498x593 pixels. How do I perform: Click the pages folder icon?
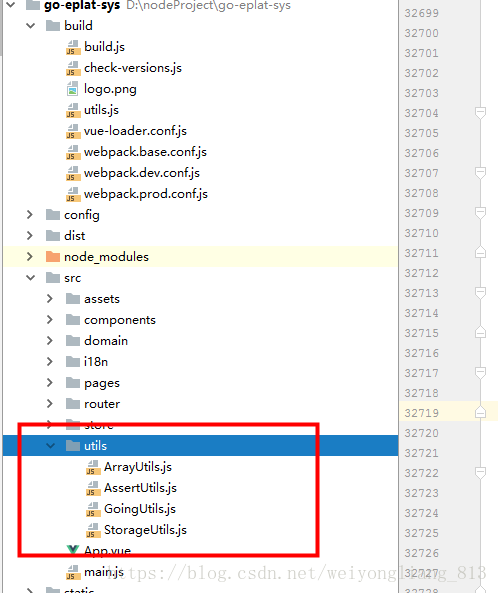point(73,383)
